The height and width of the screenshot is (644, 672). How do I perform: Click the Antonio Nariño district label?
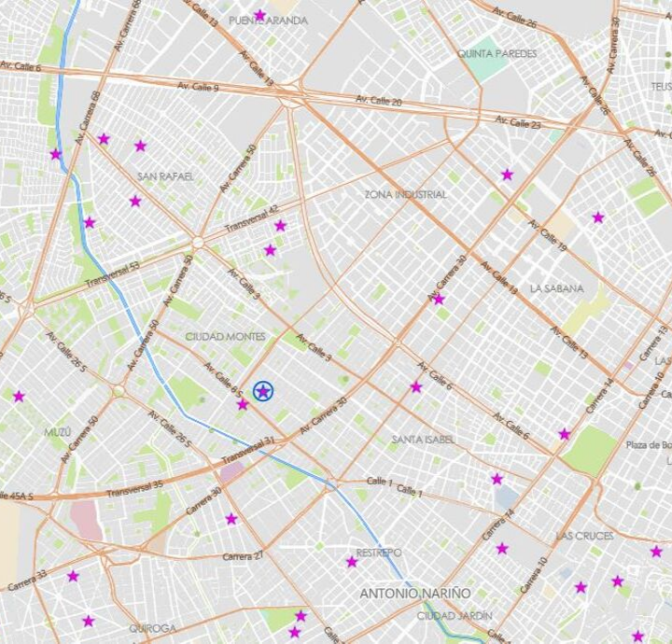pyautogui.click(x=415, y=594)
